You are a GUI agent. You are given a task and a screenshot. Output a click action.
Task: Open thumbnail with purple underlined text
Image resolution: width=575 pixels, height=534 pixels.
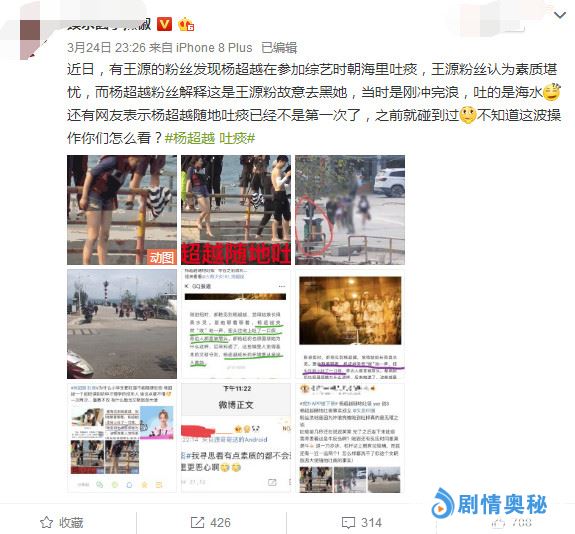tap(350, 324)
